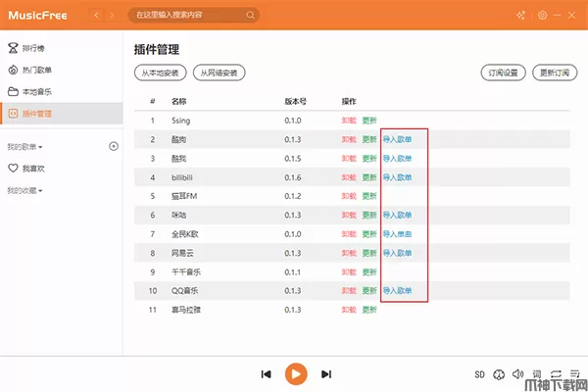Click the volume speaker icon
588x392 pixels.
pos(517,374)
